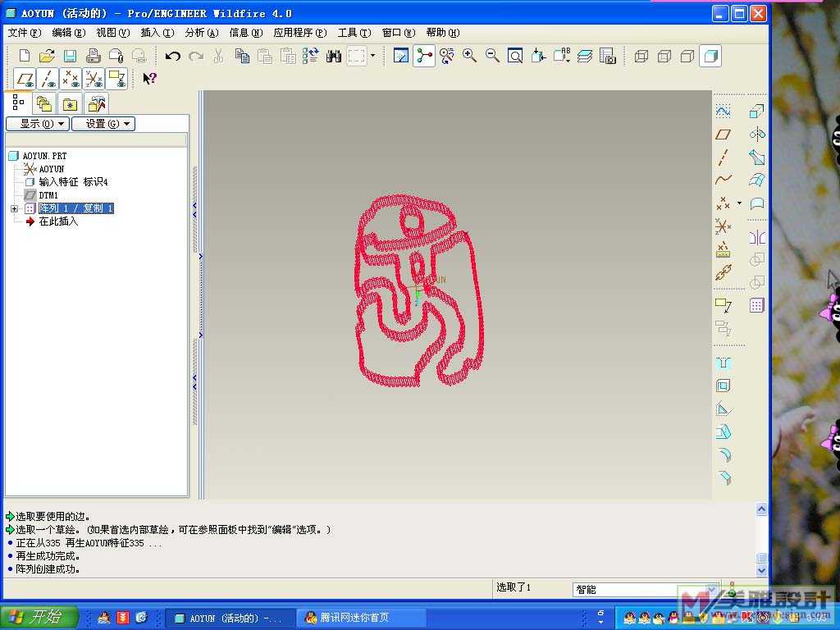Open the 设置 dropdown in model tree
This screenshot has height=630, width=840.
[103, 124]
